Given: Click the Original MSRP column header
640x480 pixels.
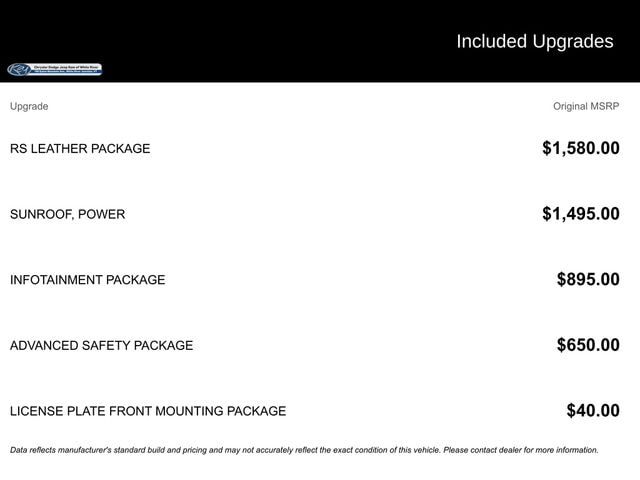Looking at the screenshot, I should click(586, 106).
